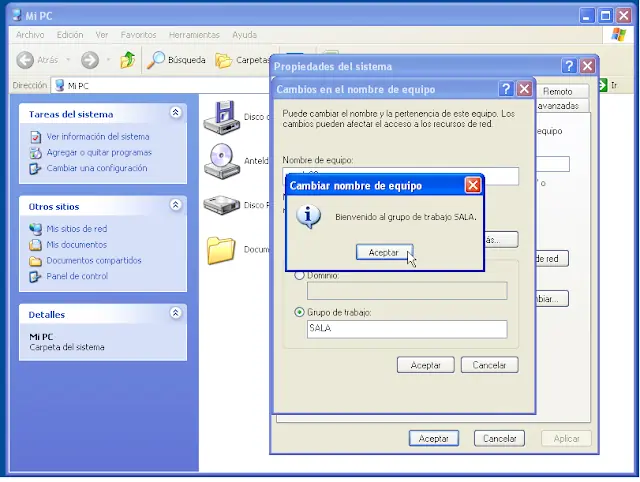Screen dimensions: 640x482
Task: Collapse the Detalles panel
Action: 176,313
